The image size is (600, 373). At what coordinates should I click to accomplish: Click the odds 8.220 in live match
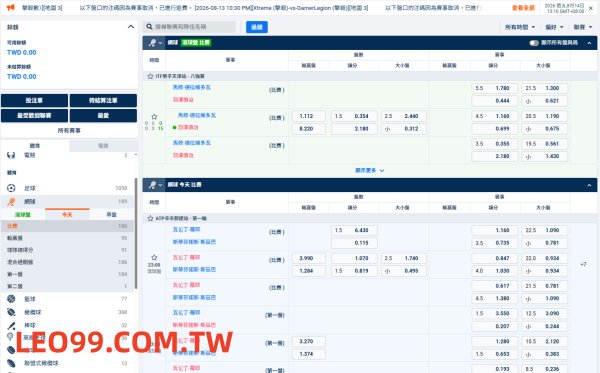tap(308, 129)
